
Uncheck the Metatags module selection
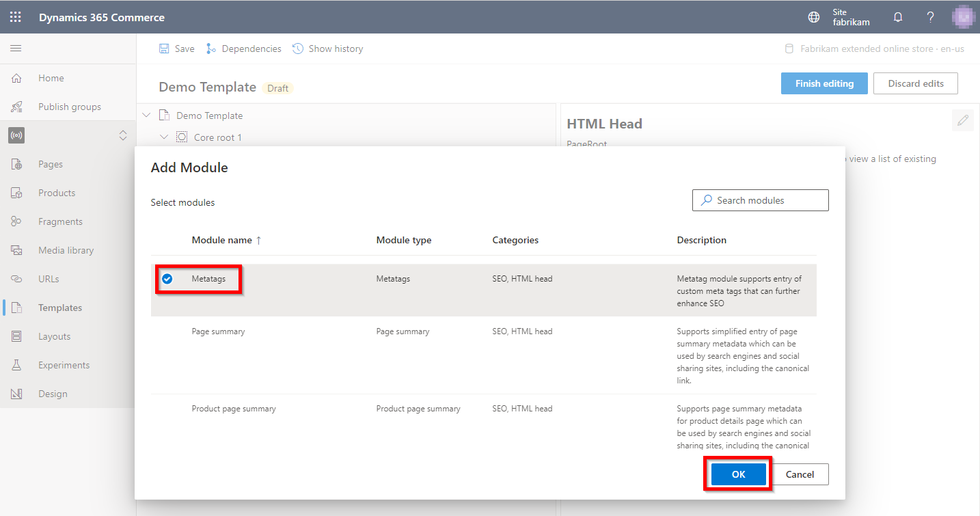[x=166, y=278]
